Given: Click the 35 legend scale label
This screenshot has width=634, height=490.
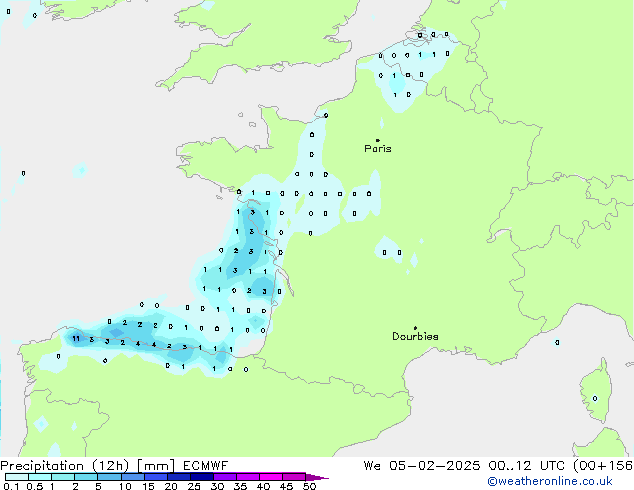Looking at the screenshot, I should (x=240, y=486).
